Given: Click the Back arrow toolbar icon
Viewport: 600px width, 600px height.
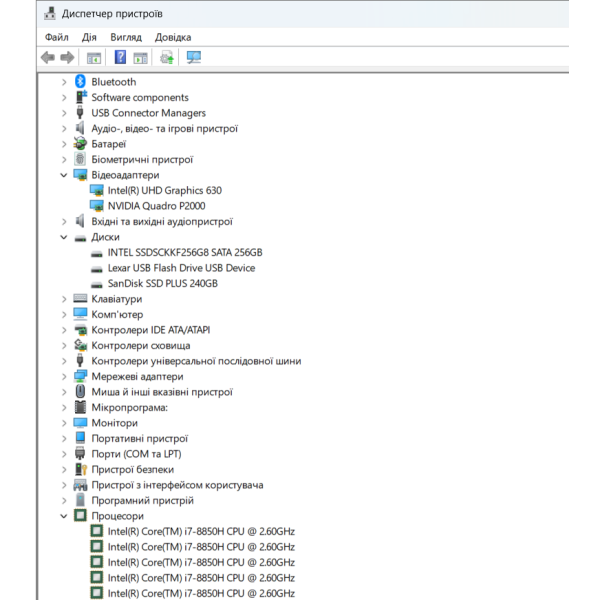Looking at the screenshot, I should click(x=48, y=58).
